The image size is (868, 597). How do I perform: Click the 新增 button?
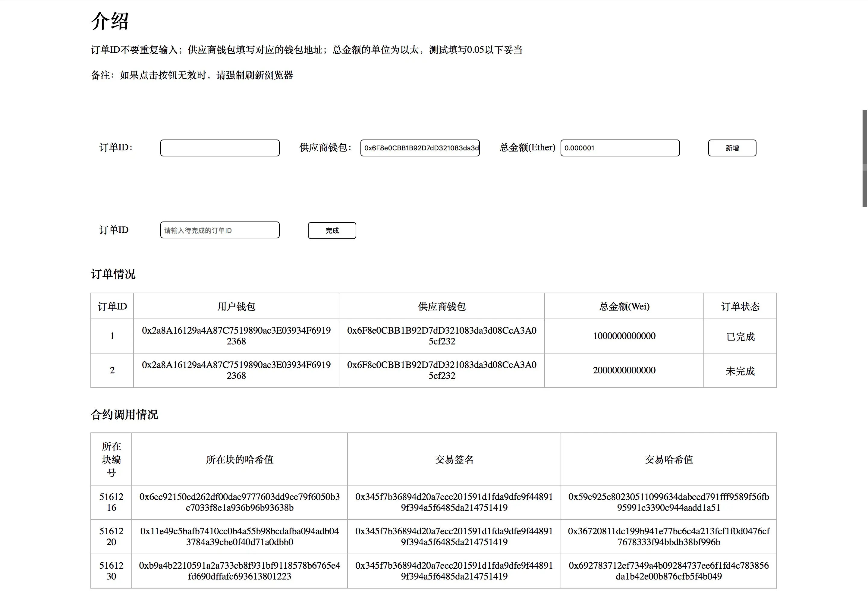pyautogui.click(x=732, y=148)
